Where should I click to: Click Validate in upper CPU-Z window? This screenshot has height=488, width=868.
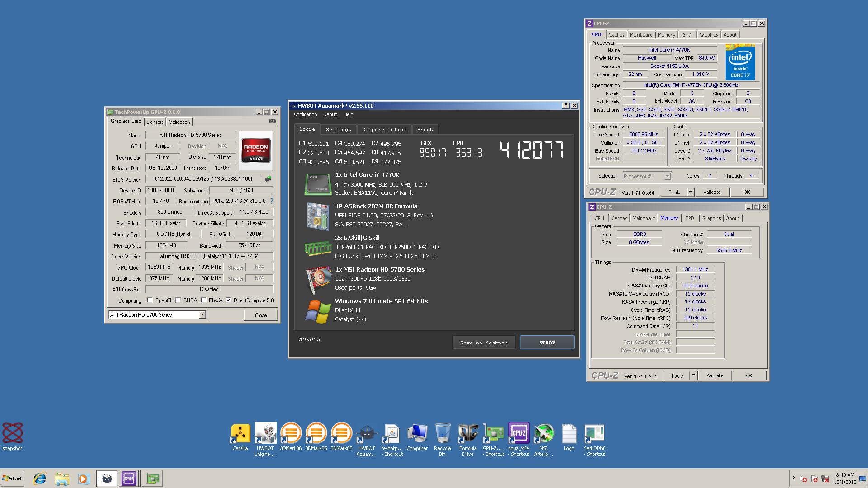pyautogui.click(x=712, y=192)
